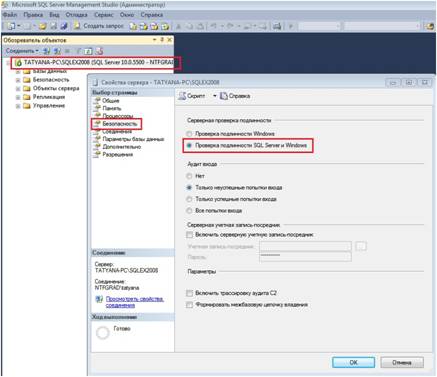
Task: Click the printer-like icon in main toolbar
Action: click(277, 26)
